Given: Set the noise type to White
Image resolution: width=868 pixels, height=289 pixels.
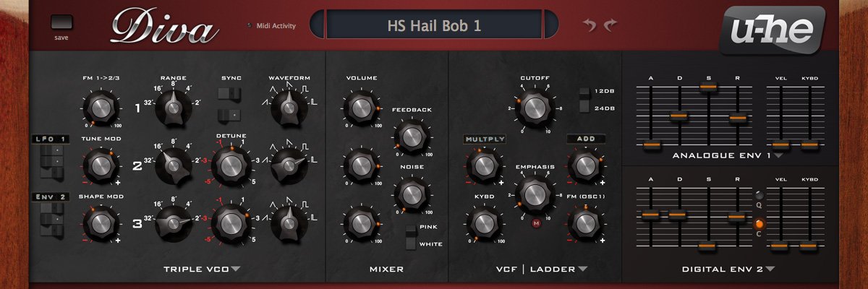Looking at the screenshot, I should [411, 243].
